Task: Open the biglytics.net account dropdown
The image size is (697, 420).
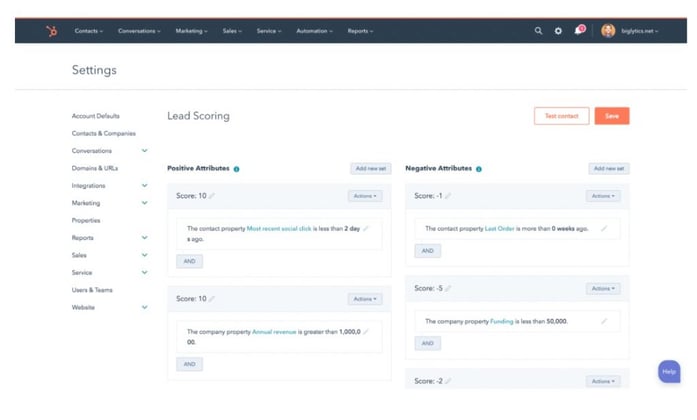Action: pos(639,31)
